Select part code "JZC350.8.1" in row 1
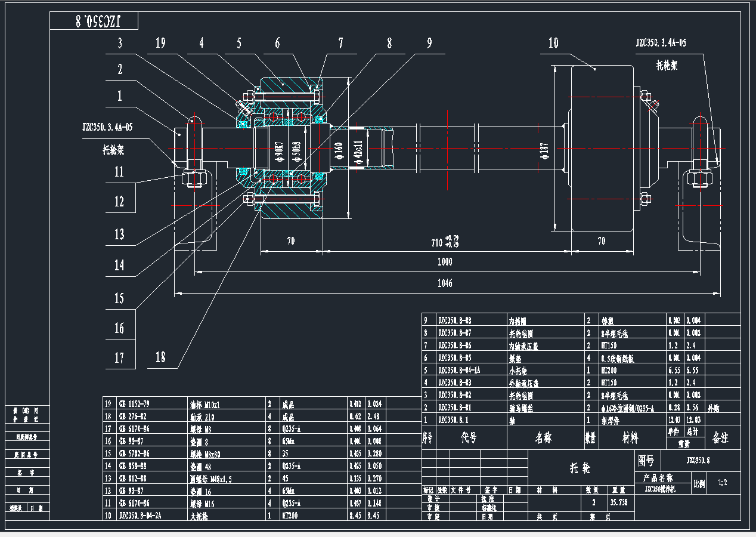The width and height of the screenshot is (756, 537). click(453, 420)
